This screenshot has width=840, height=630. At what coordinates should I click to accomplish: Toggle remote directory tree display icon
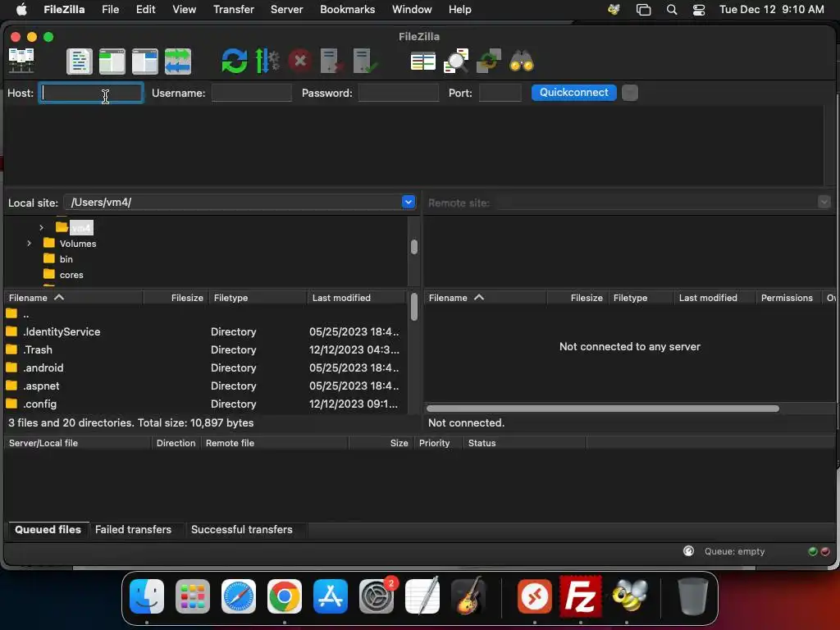(x=144, y=61)
